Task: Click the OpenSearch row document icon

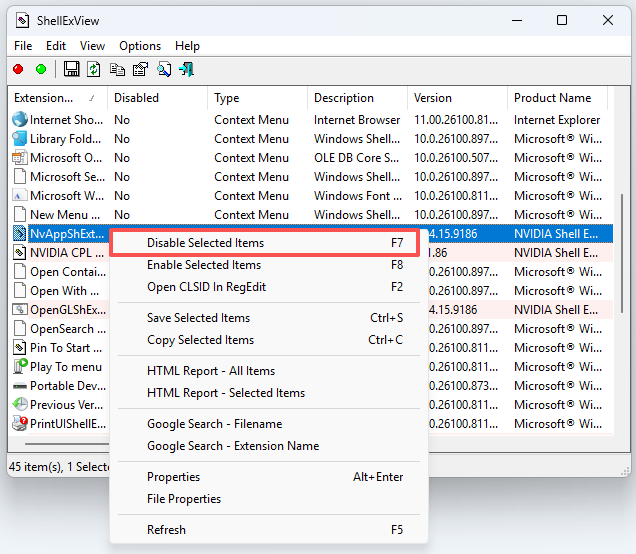Action: pos(19,329)
